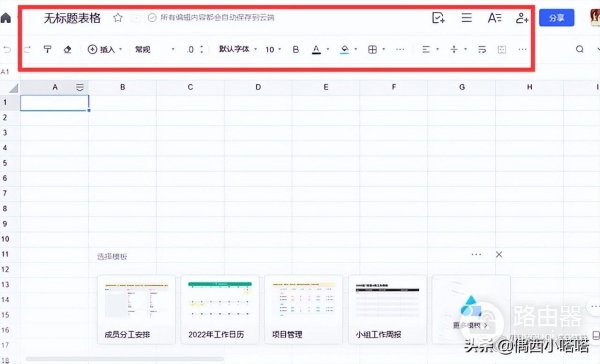Click the merge cells icon
The height and width of the screenshot is (364, 600).
(x=502, y=49)
